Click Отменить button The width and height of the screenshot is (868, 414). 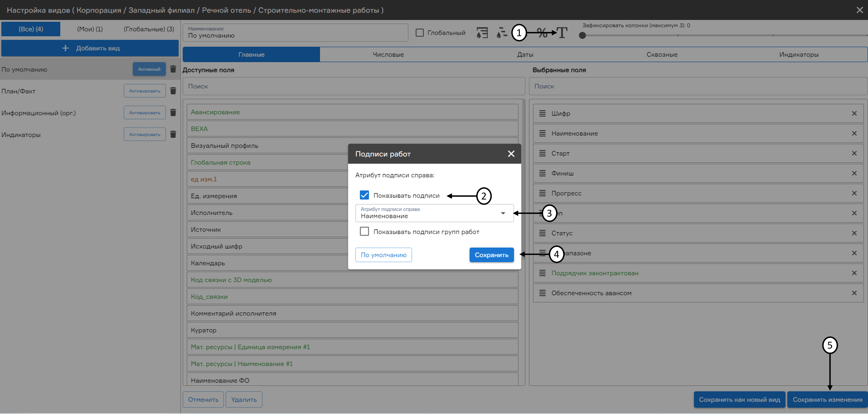[203, 400]
